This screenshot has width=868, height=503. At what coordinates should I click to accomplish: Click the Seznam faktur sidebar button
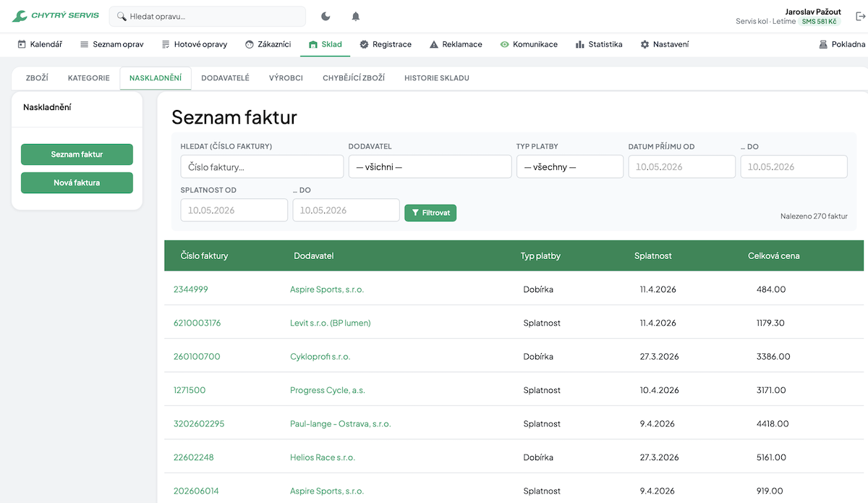pyautogui.click(x=77, y=154)
